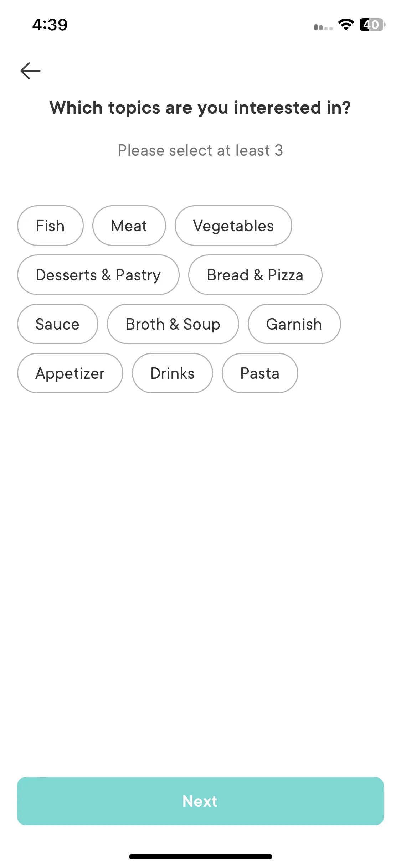Image resolution: width=401 pixels, height=868 pixels.
Task: Select Desserts & Pastry topic
Action: point(98,275)
